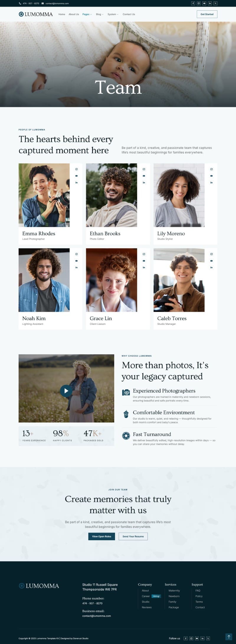The width and height of the screenshot is (236, 644).
Task: Play the maternity field video
Action: (x=66, y=391)
